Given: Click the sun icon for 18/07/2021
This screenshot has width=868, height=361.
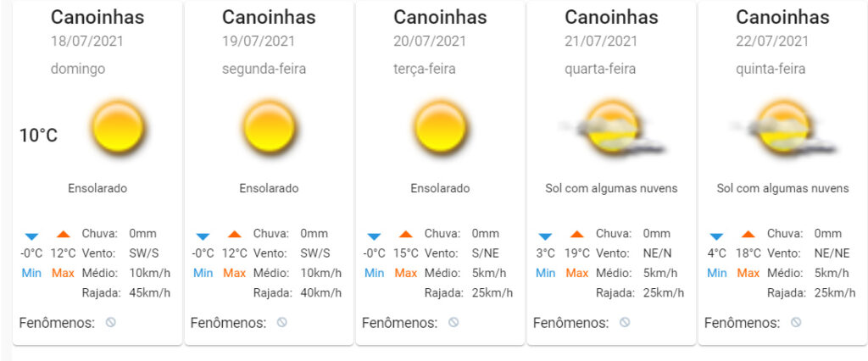Looking at the screenshot, I should click(x=118, y=127).
